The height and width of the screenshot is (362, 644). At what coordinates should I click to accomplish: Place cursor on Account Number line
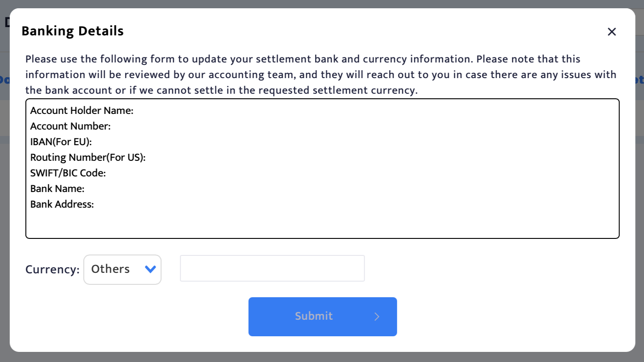point(70,126)
